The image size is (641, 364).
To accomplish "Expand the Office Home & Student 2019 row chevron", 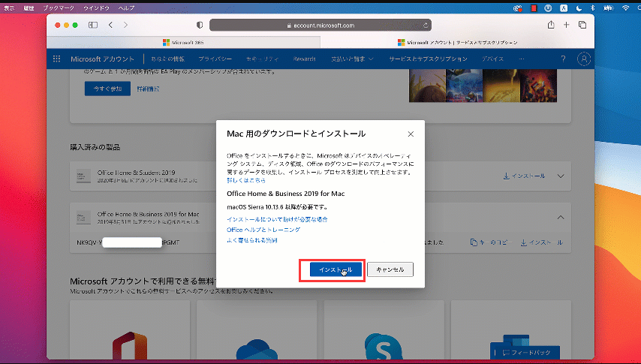I will [561, 176].
